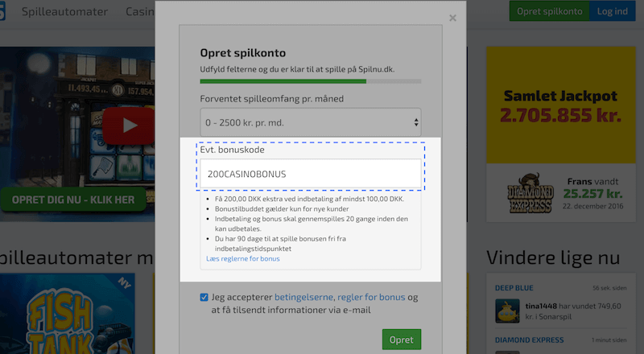Toggle the 'Jeg accepterer' terms checkbox

(204, 297)
